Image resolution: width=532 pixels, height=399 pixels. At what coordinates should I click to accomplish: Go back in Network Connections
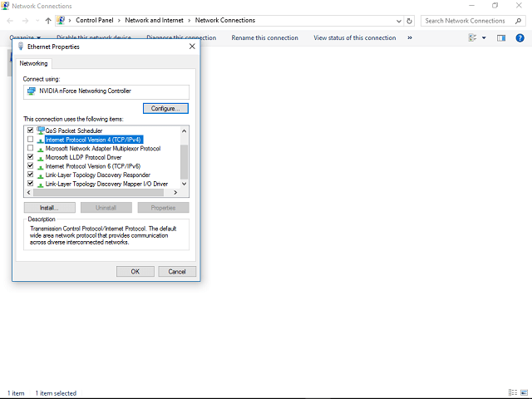[10, 21]
